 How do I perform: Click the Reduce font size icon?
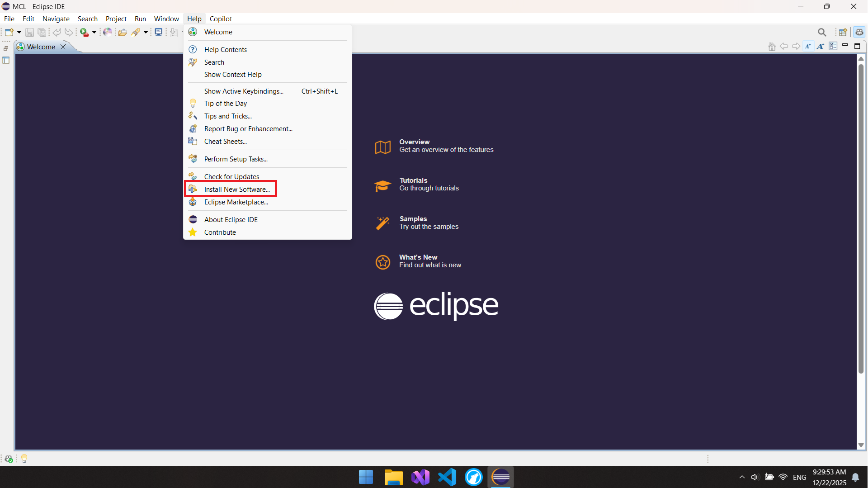tap(808, 46)
